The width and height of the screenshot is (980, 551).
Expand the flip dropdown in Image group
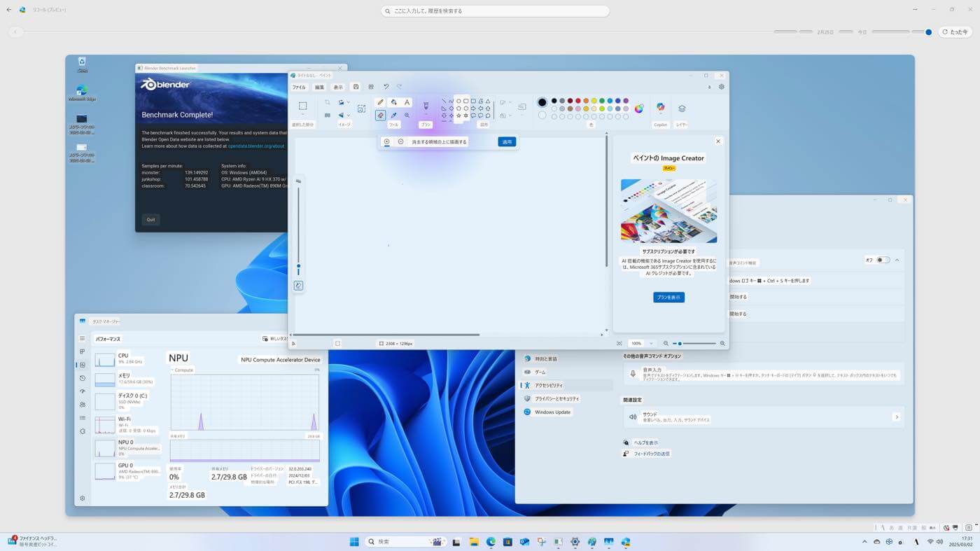(x=349, y=116)
